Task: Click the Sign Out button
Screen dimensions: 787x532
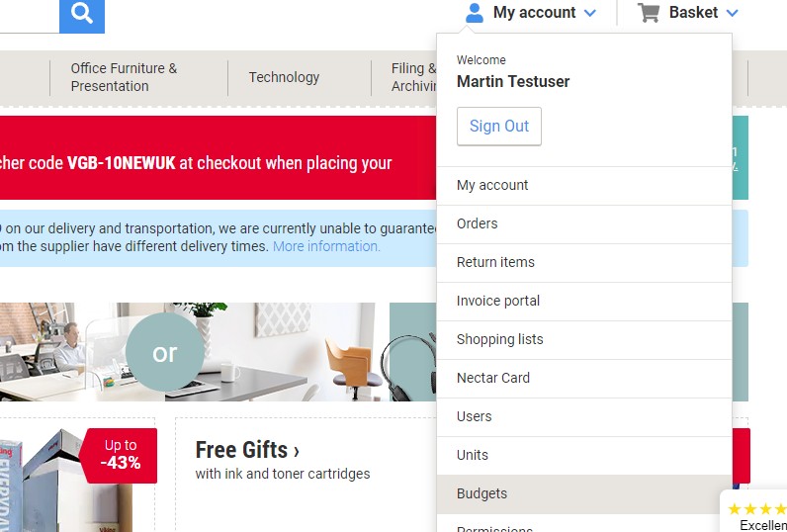Action: click(x=499, y=127)
